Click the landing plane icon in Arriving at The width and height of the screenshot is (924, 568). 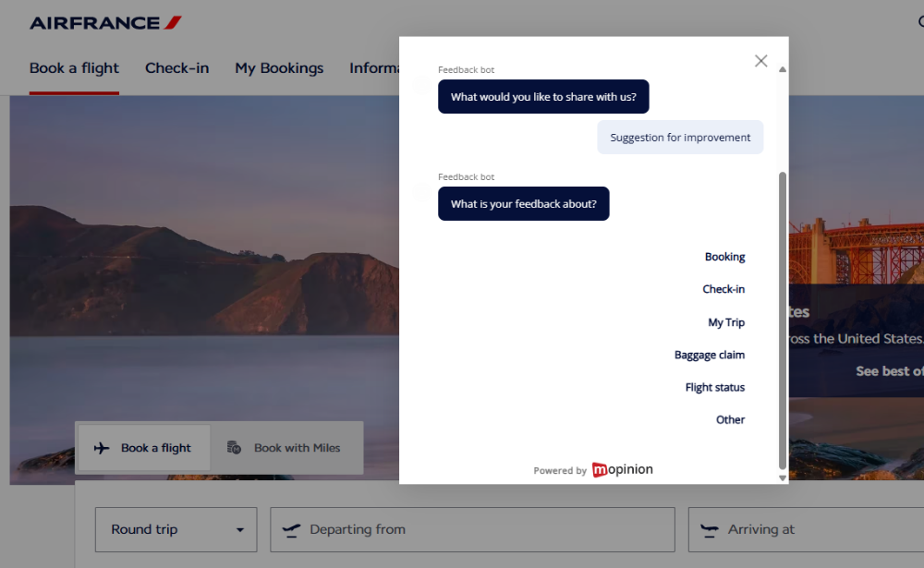(710, 529)
